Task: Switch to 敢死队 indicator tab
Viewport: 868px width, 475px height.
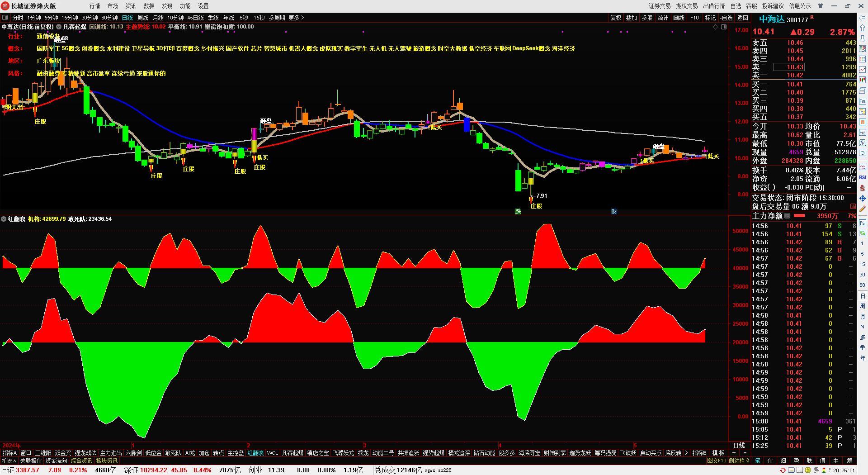Action: coord(173,453)
